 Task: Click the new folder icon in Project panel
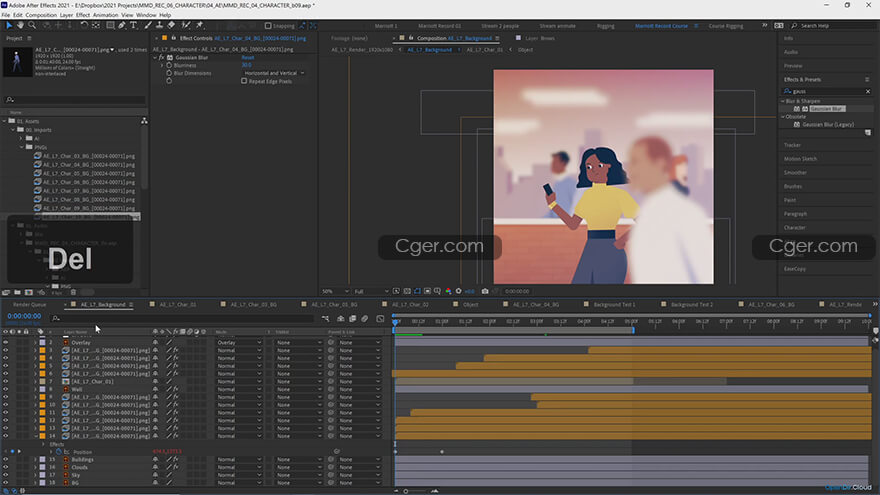click(x=17, y=292)
